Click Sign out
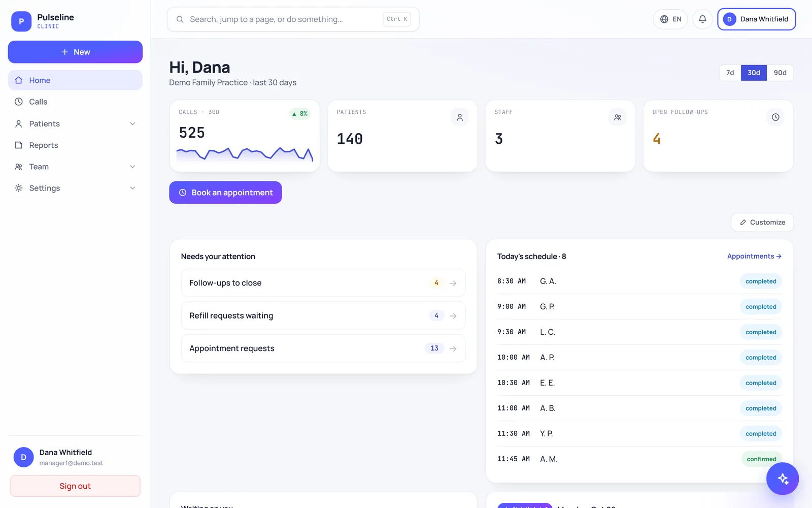This screenshot has width=812, height=508. click(75, 486)
